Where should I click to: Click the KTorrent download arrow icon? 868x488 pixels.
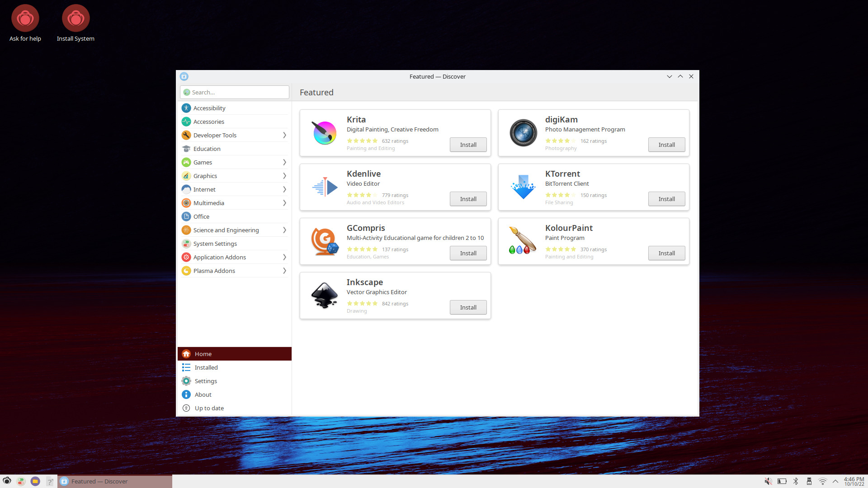point(523,187)
